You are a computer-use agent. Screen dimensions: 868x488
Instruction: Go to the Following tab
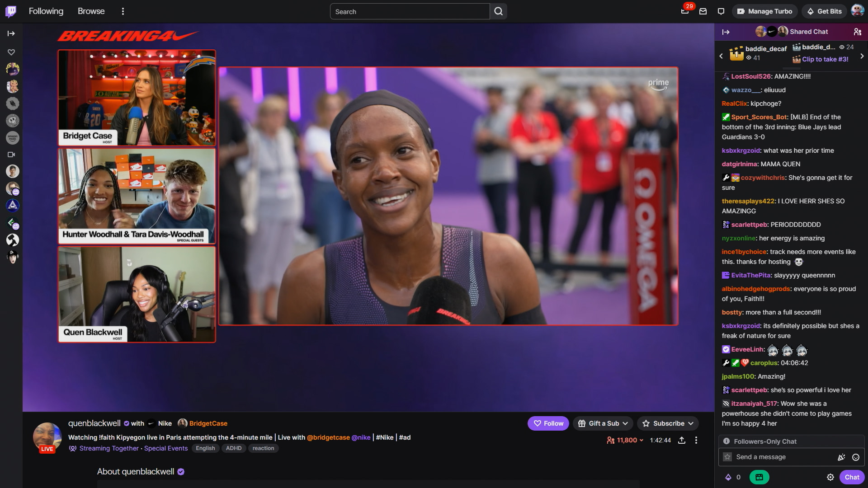(x=46, y=11)
